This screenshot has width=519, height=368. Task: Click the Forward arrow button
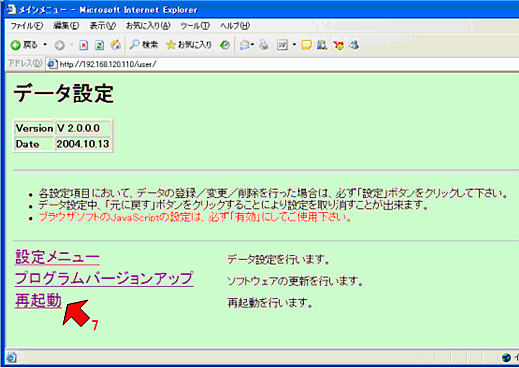(60, 45)
